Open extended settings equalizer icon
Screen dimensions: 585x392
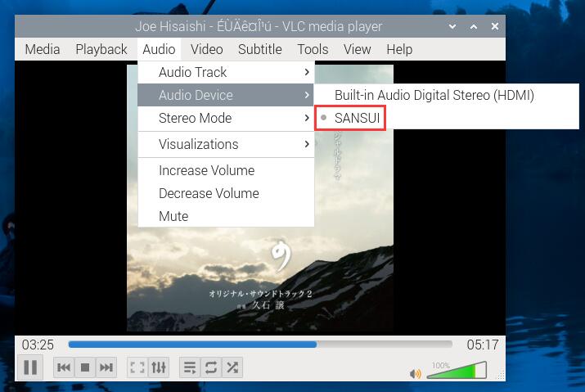pyautogui.click(x=160, y=368)
